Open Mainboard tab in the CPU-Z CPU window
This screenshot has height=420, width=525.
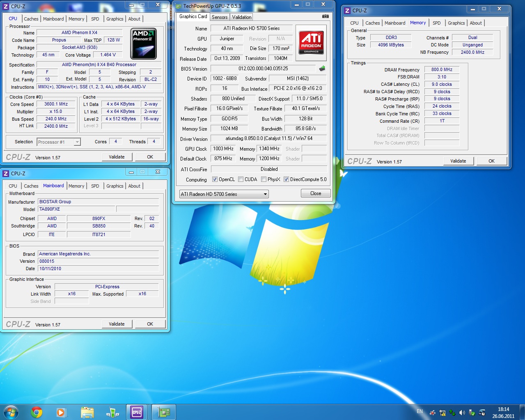pos(53,19)
